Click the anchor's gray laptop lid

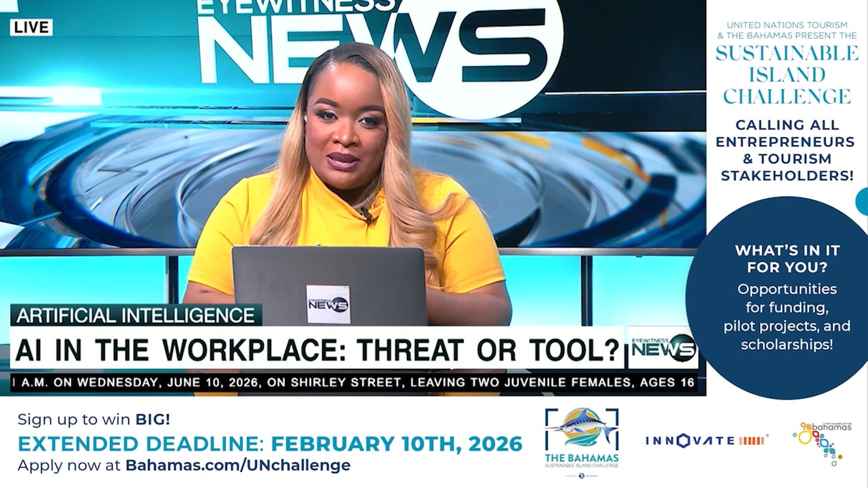tap(329, 286)
